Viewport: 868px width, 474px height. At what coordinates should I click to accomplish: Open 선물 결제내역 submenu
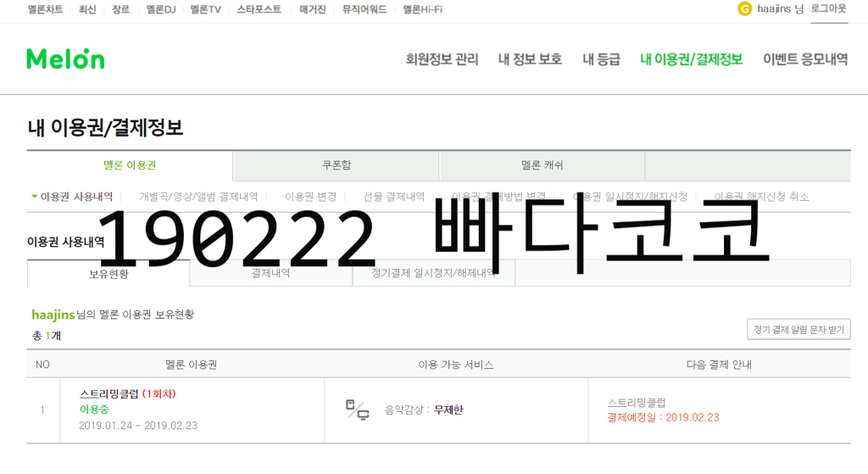tap(393, 197)
